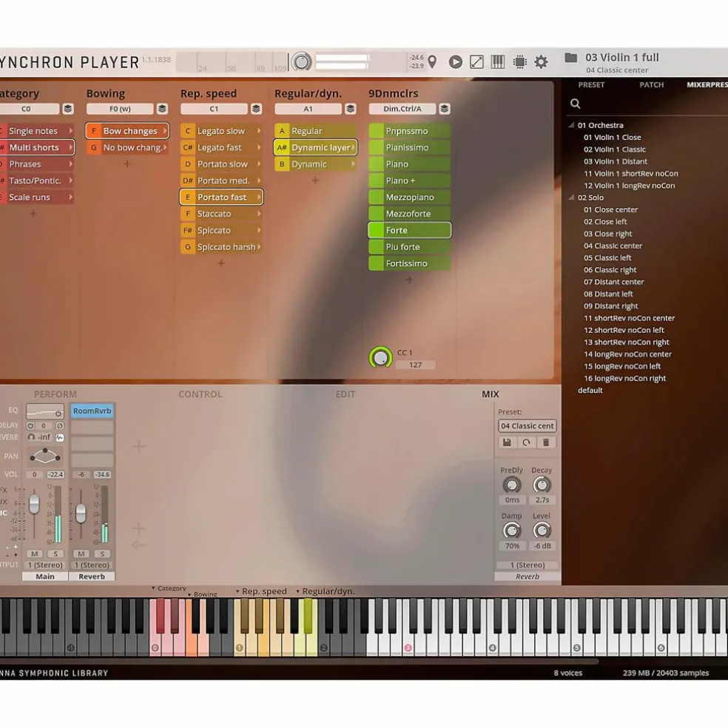The height and width of the screenshot is (728, 728).
Task: Click the EQ curve display on the Main channel
Action: coord(45,411)
